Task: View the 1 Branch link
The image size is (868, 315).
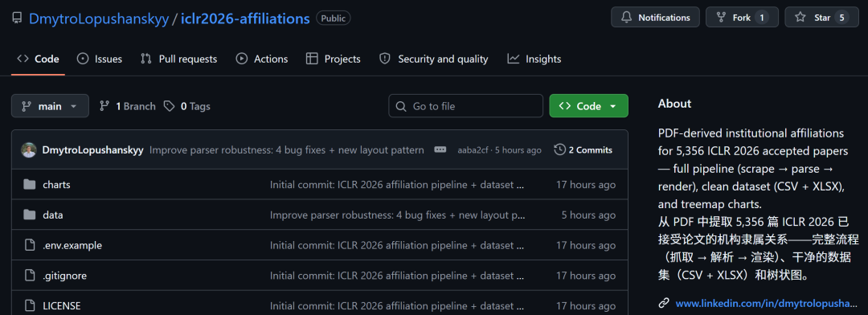Action: pos(127,106)
